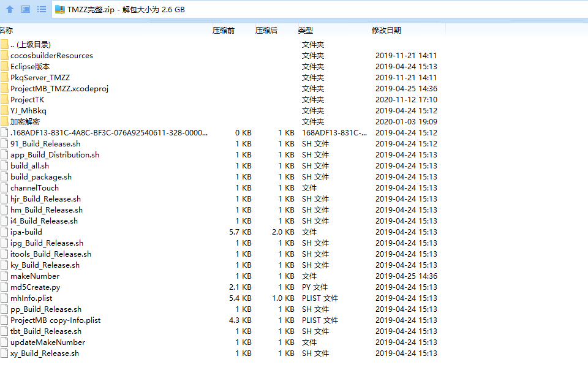The height and width of the screenshot is (389, 588).
Task: Sort by the 修改日期 column header
Action: [386, 30]
